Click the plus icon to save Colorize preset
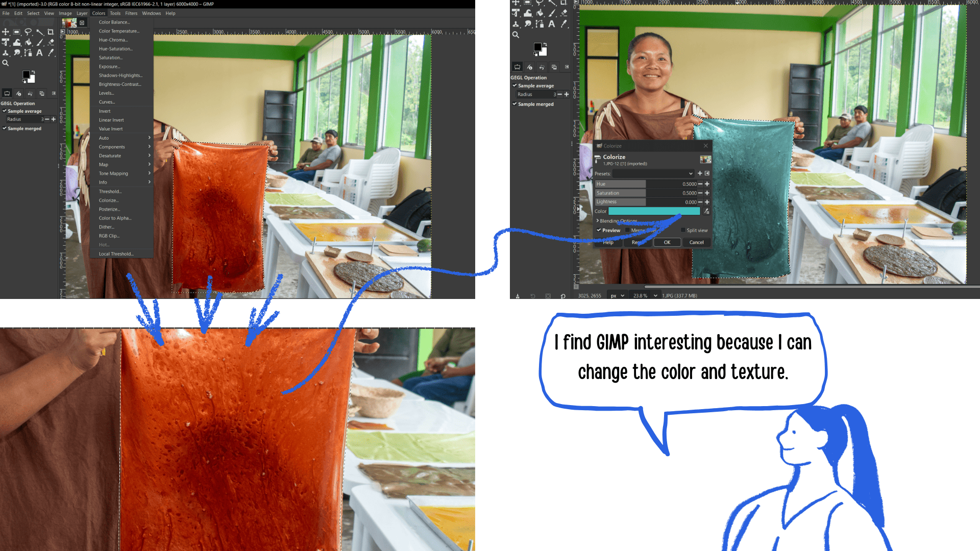The image size is (980, 551). click(700, 173)
